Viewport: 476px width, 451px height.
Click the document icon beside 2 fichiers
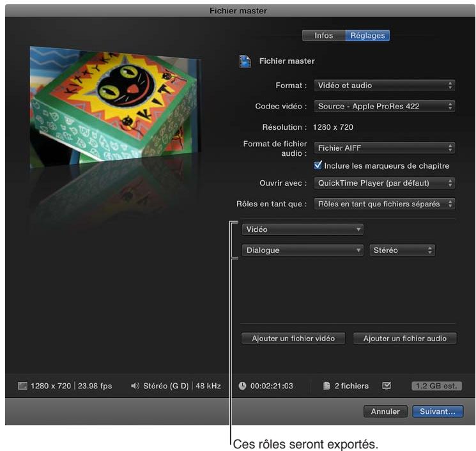(x=326, y=386)
